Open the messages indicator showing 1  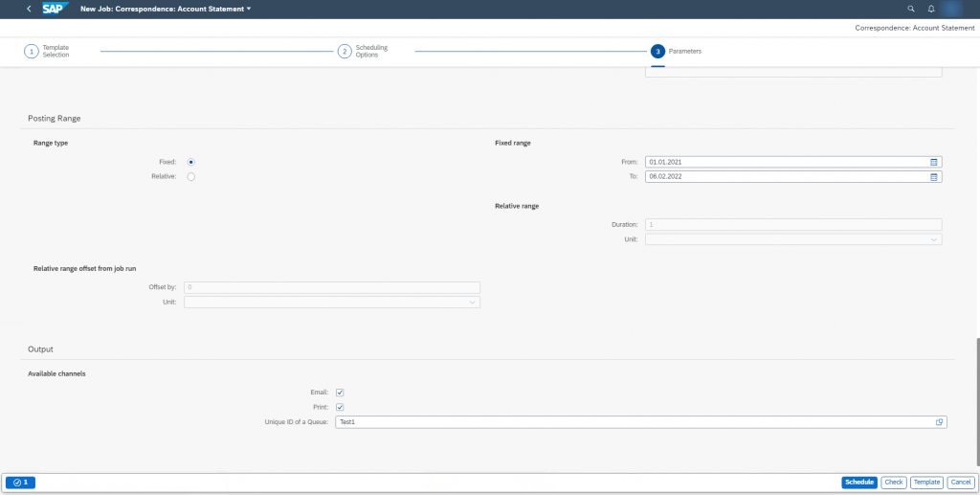tap(21, 483)
